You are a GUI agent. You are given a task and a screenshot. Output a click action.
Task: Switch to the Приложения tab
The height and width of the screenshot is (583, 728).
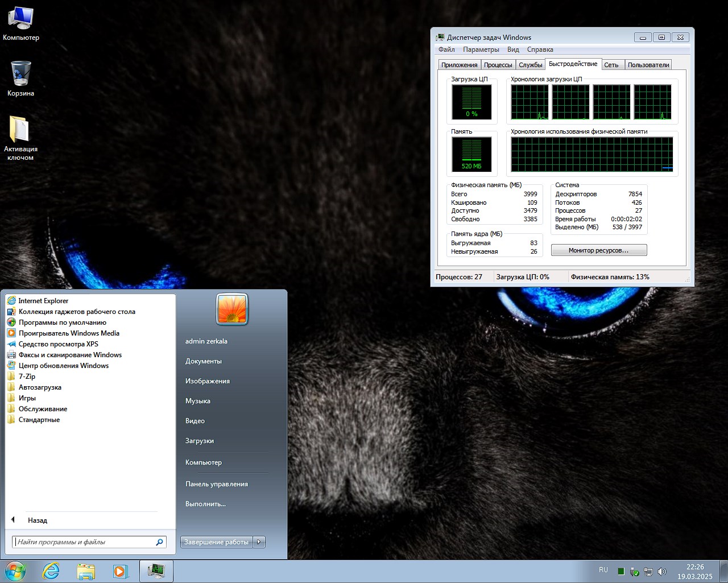[460, 65]
